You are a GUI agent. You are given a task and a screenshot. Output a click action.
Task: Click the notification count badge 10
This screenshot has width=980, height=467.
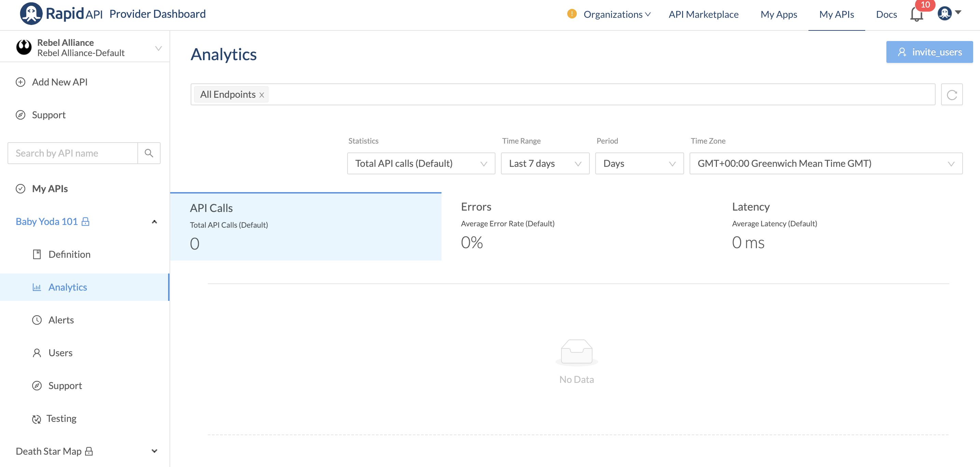(925, 5)
